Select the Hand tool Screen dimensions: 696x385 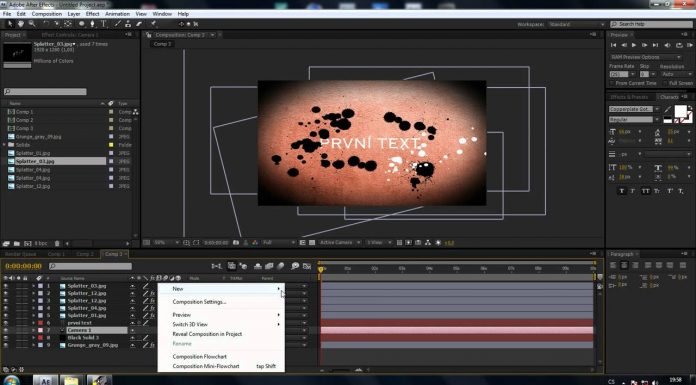[20, 24]
